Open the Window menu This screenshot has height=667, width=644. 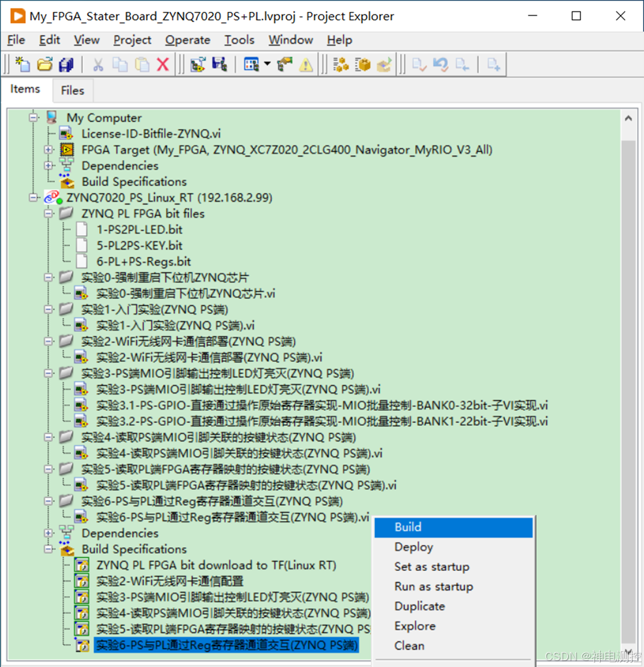(x=291, y=40)
